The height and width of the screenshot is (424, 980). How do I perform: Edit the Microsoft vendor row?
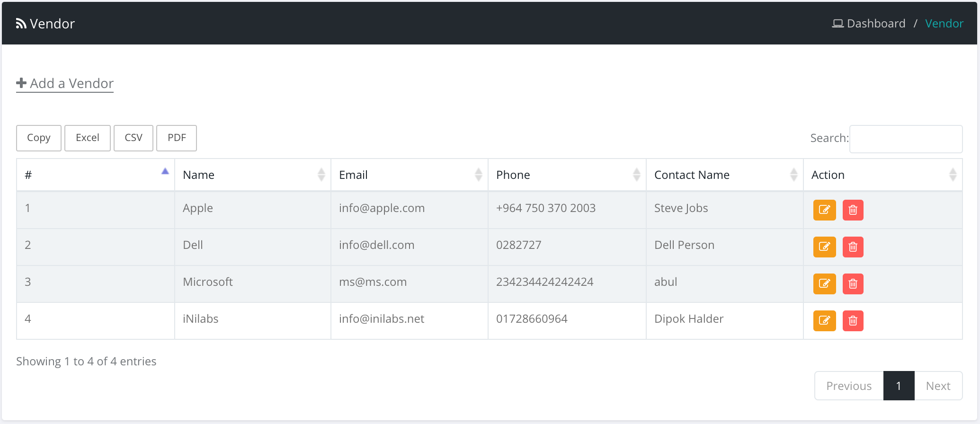pos(824,284)
